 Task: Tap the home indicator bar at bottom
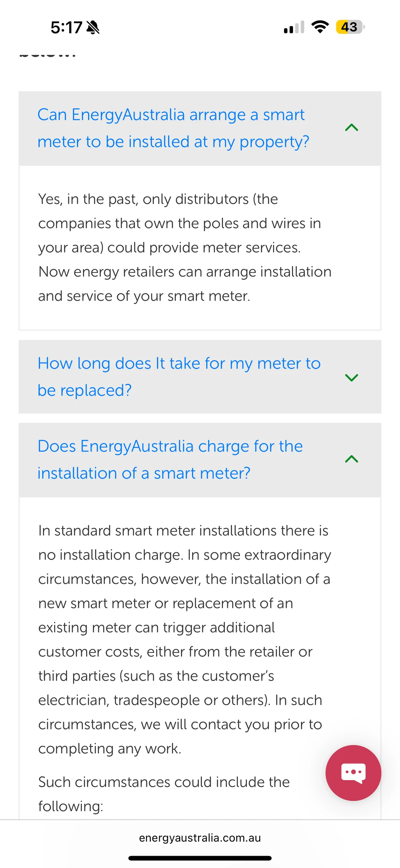click(x=200, y=858)
